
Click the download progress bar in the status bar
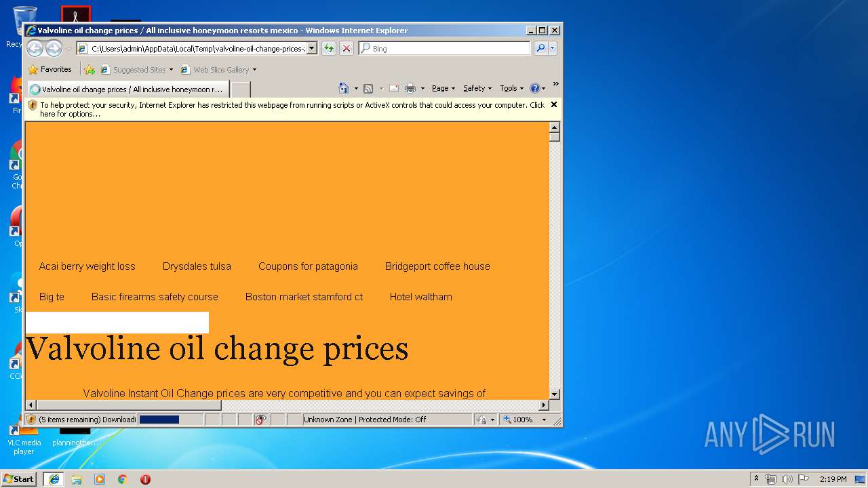click(x=170, y=420)
